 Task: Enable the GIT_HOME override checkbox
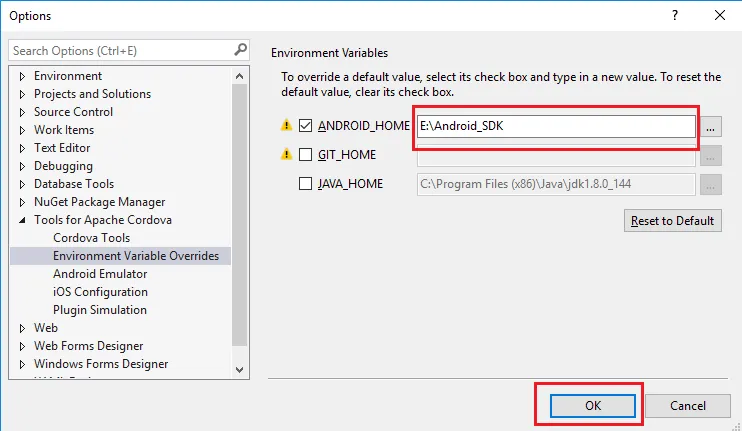coord(306,155)
